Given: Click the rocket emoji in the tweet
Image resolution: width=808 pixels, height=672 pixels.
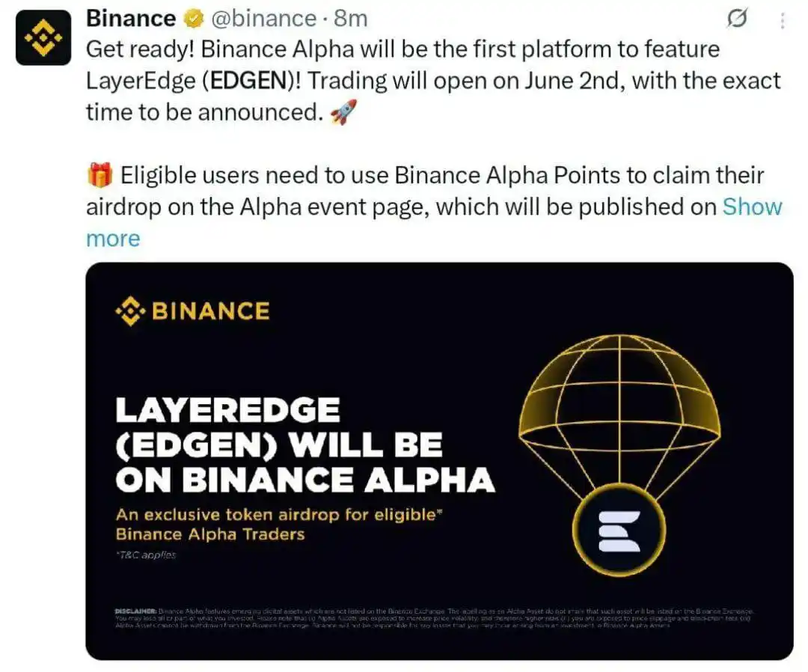Looking at the screenshot, I should [343, 112].
